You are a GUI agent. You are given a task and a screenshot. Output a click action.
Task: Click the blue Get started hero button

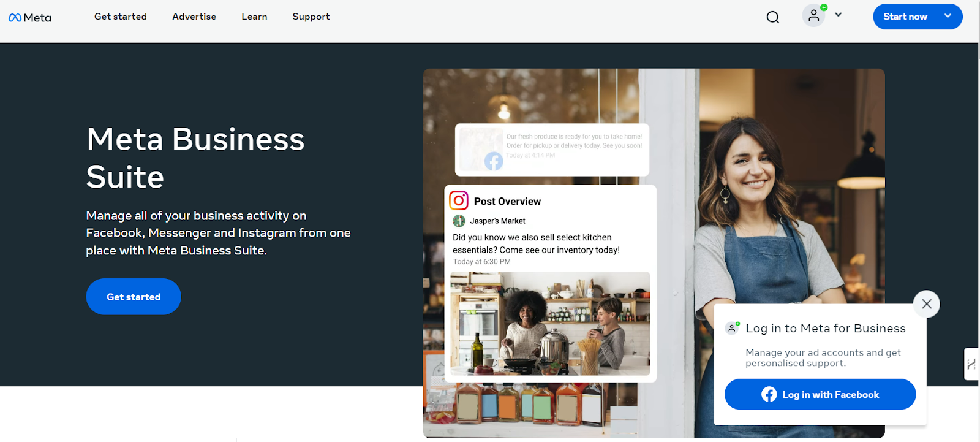click(x=134, y=297)
